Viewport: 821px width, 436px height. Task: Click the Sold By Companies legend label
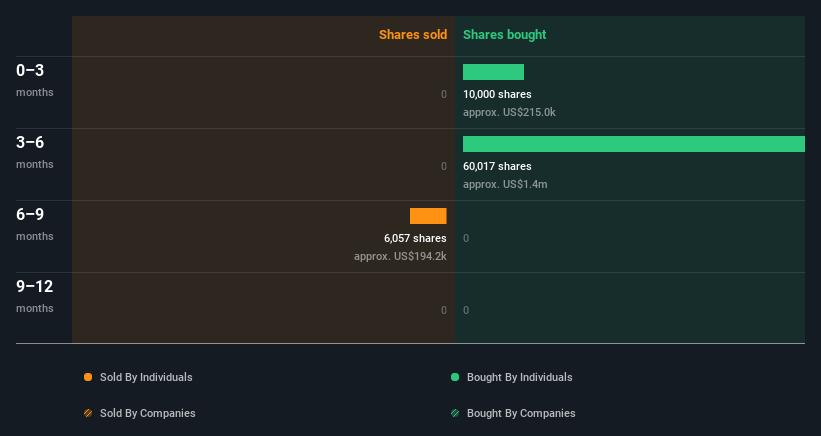(148, 413)
